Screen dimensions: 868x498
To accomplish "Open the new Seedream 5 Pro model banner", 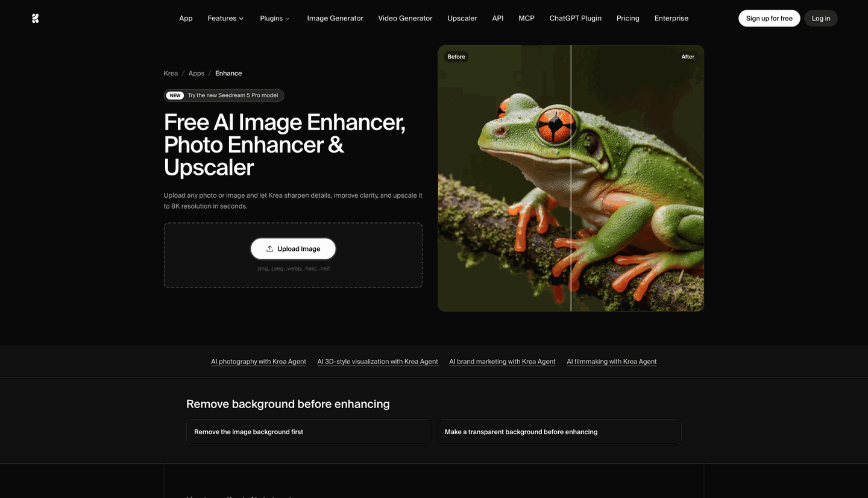I will (x=224, y=95).
